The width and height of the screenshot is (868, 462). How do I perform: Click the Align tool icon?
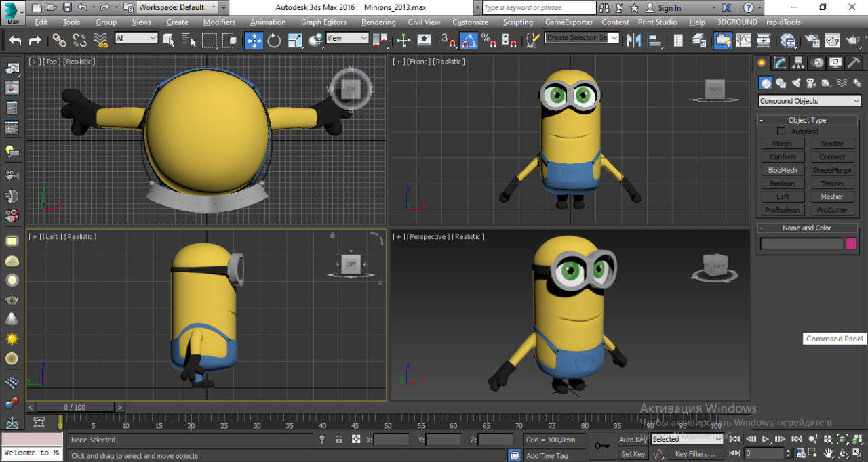(x=655, y=40)
